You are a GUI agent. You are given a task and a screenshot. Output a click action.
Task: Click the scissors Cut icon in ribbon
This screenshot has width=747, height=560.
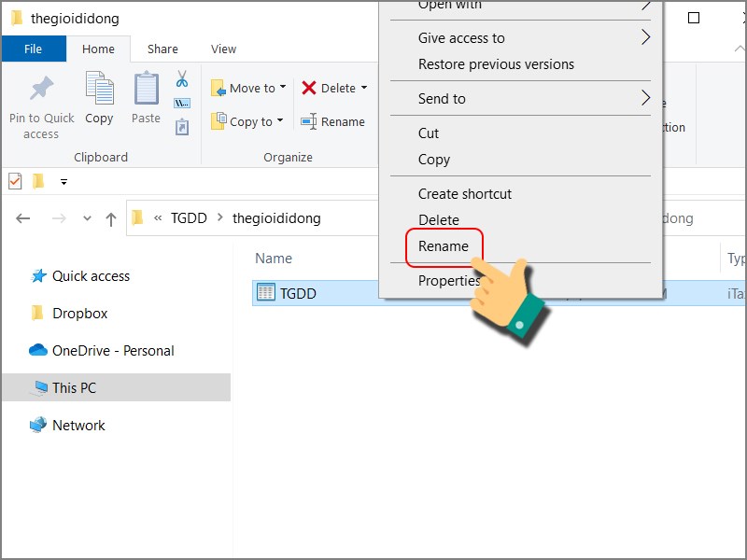click(x=182, y=78)
